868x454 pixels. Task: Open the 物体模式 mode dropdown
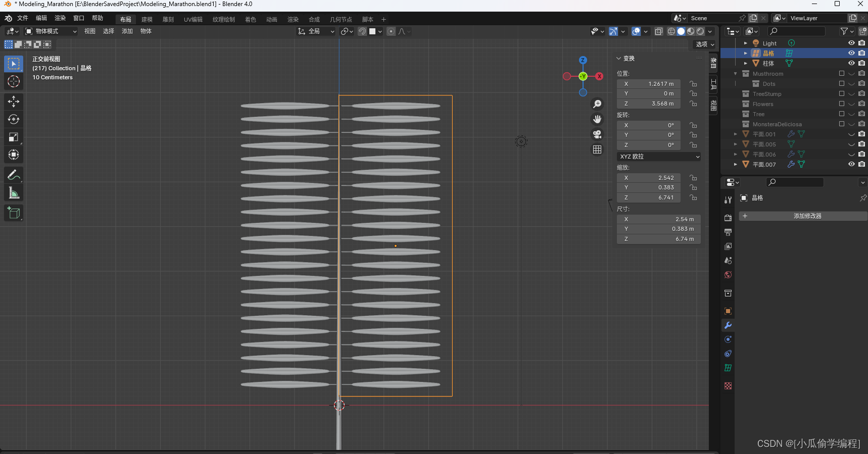point(51,31)
